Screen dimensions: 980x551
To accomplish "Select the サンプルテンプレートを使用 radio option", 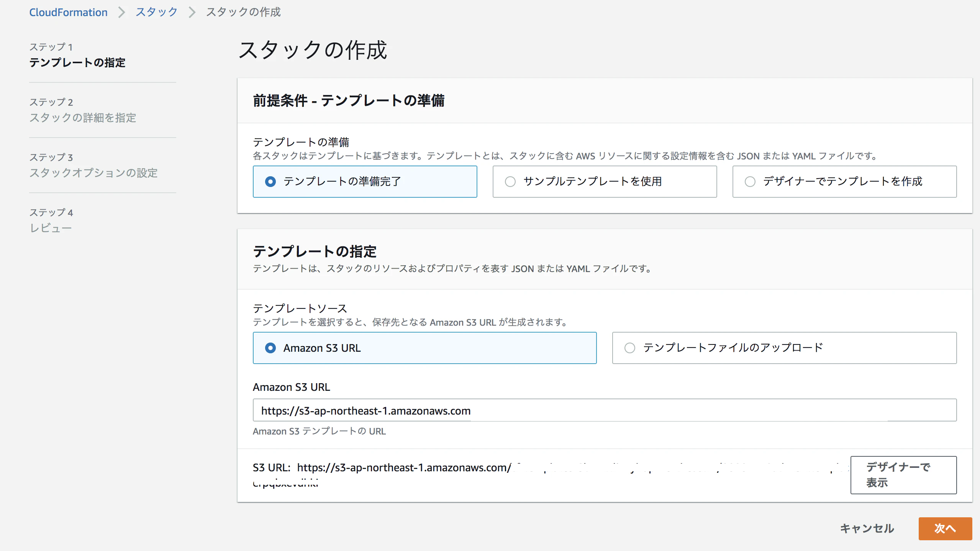I will click(x=605, y=182).
